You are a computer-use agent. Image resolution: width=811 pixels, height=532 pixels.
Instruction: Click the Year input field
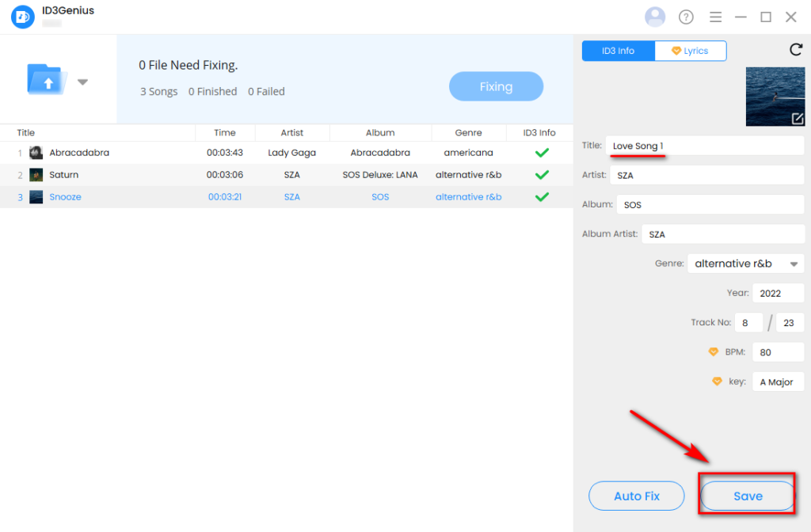[778, 293]
